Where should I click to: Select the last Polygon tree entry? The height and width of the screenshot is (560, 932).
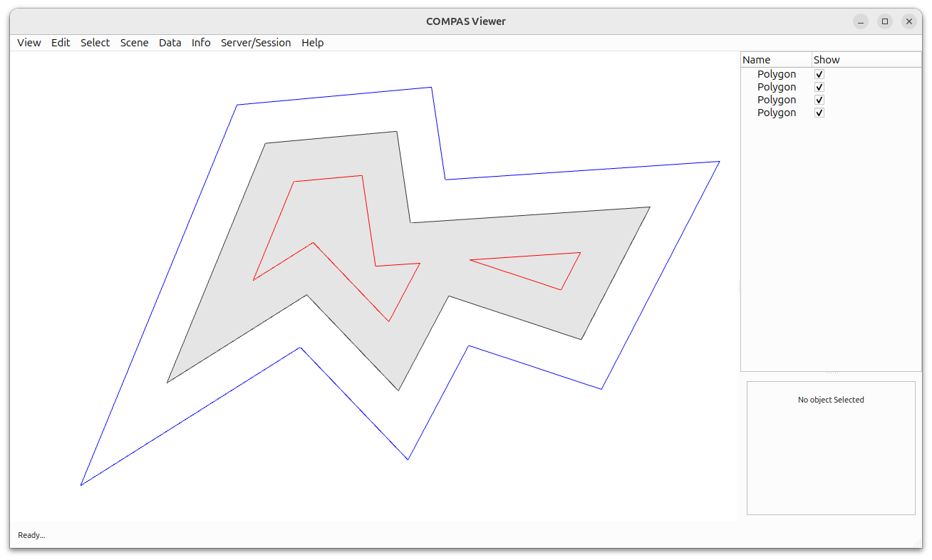777,113
